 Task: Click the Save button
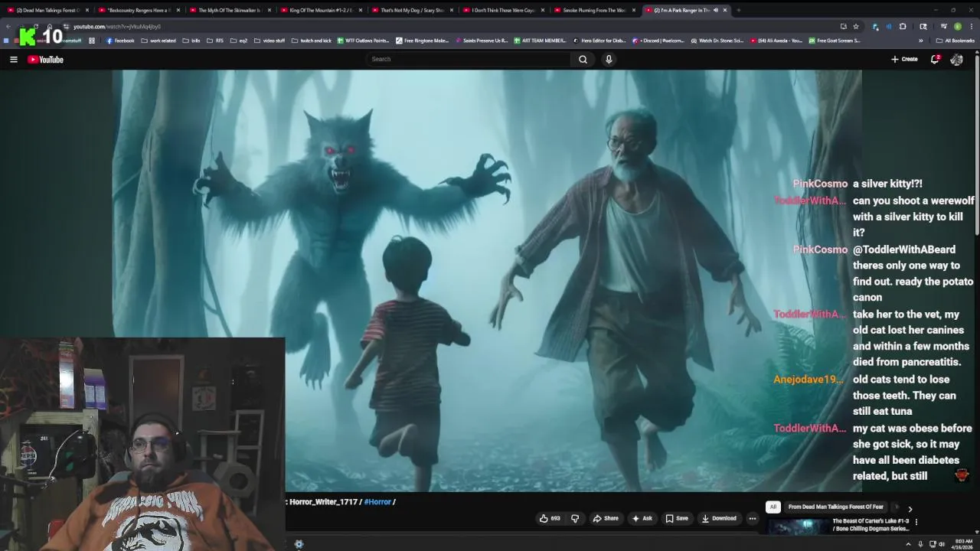pyautogui.click(x=676, y=518)
